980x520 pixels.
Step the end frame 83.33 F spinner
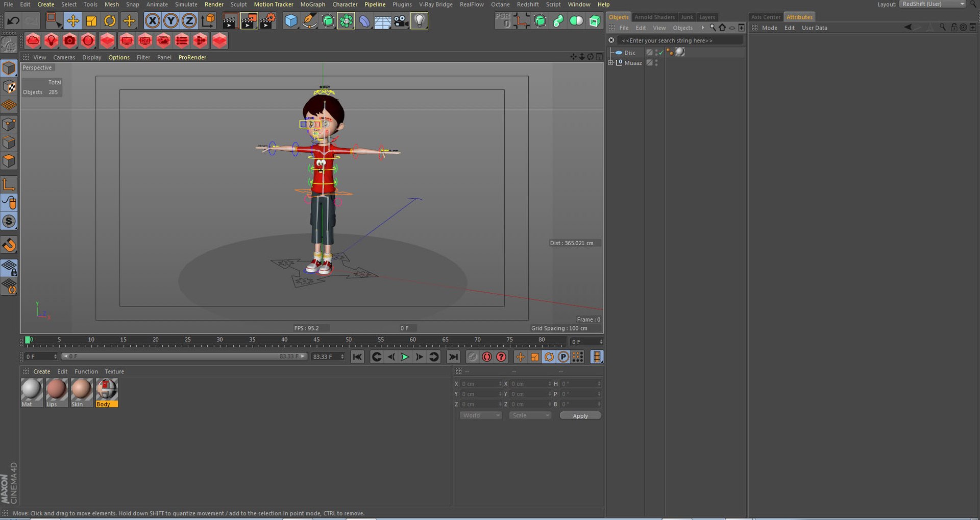pos(342,357)
